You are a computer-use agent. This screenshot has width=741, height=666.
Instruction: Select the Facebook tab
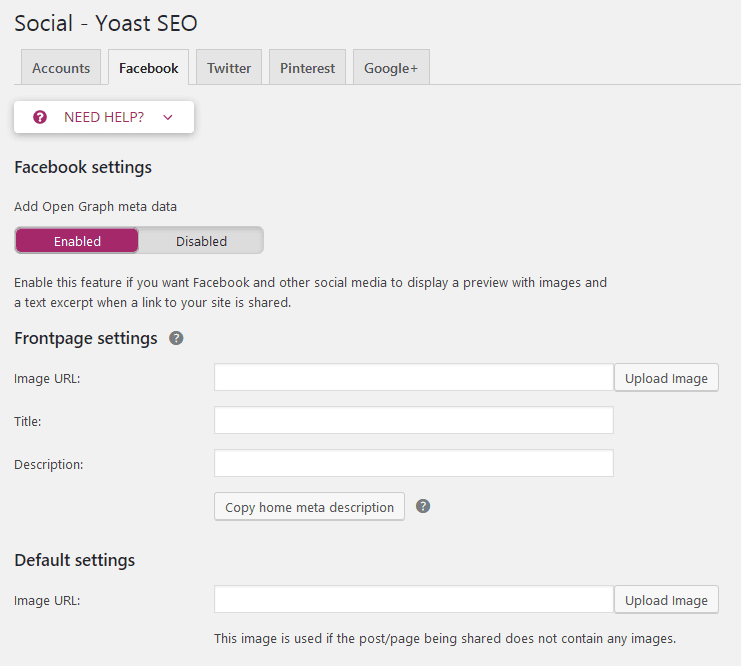tap(148, 68)
